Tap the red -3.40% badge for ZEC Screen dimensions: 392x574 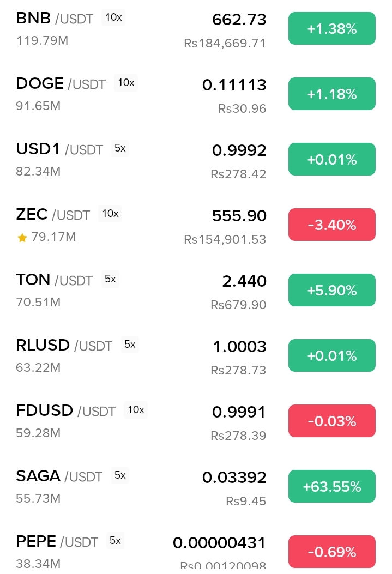tap(331, 225)
